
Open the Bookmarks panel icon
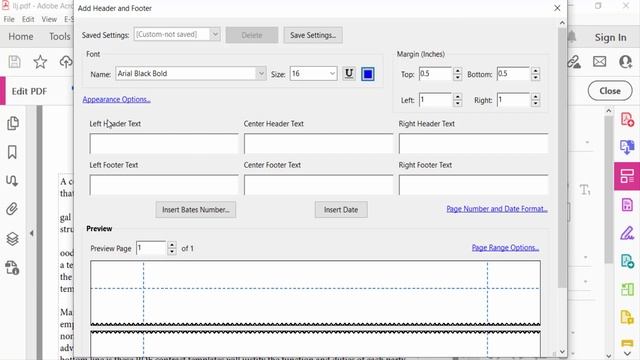(x=12, y=152)
